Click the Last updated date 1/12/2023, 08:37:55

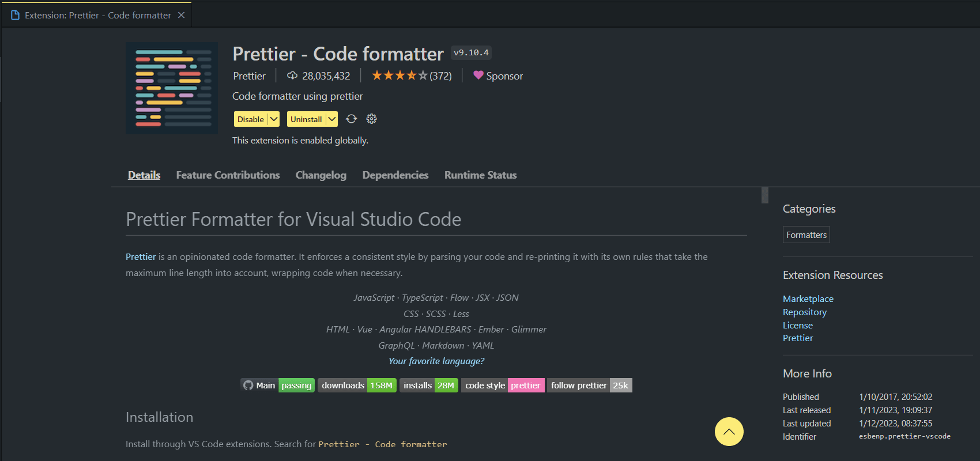(896, 424)
